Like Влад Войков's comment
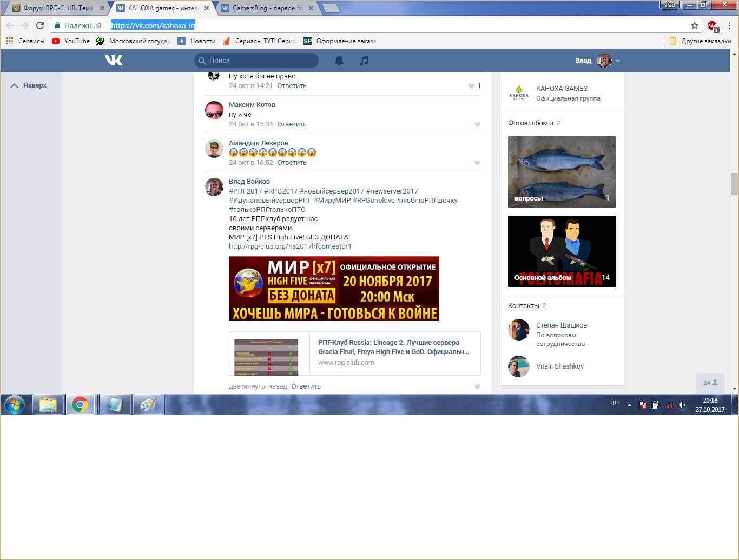 [477, 387]
